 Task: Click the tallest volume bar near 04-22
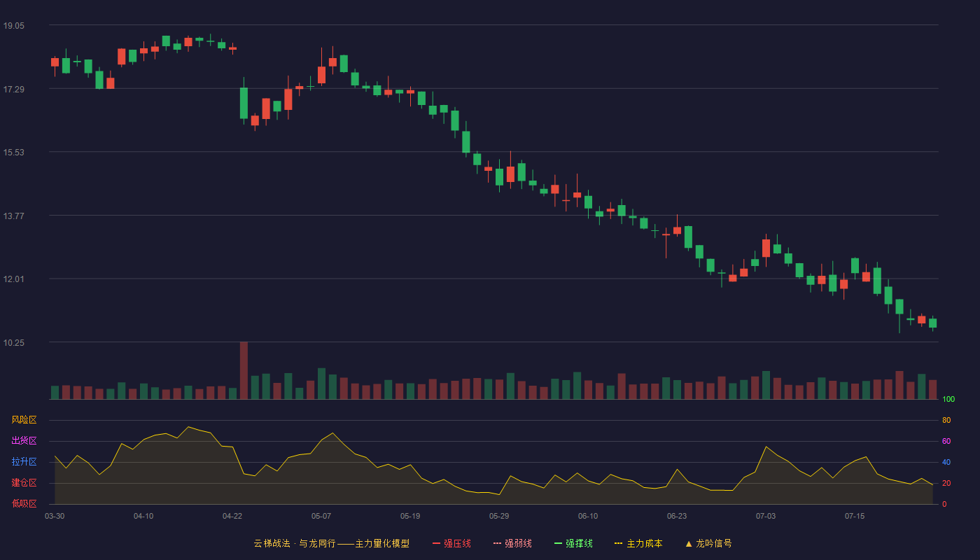(244, 370)
